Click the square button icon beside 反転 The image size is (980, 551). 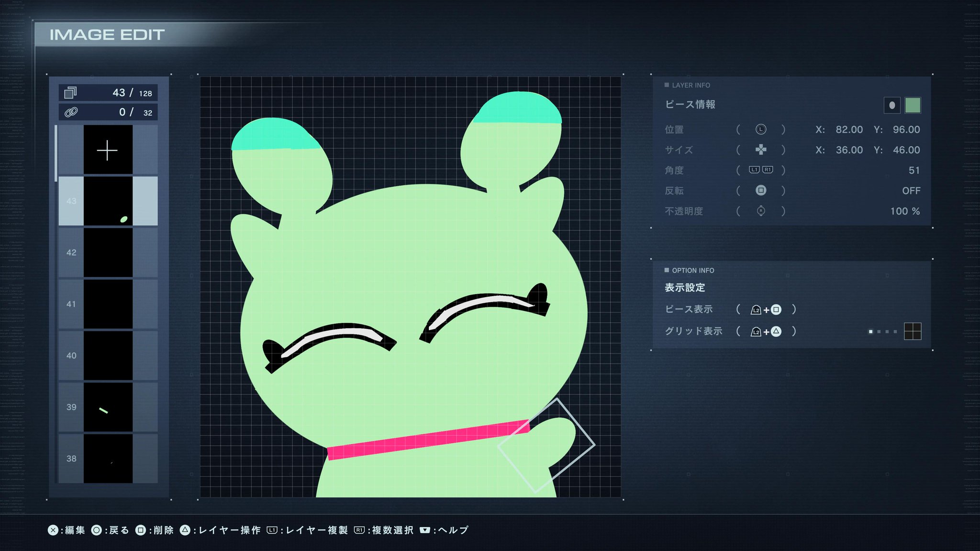[761, 190]
